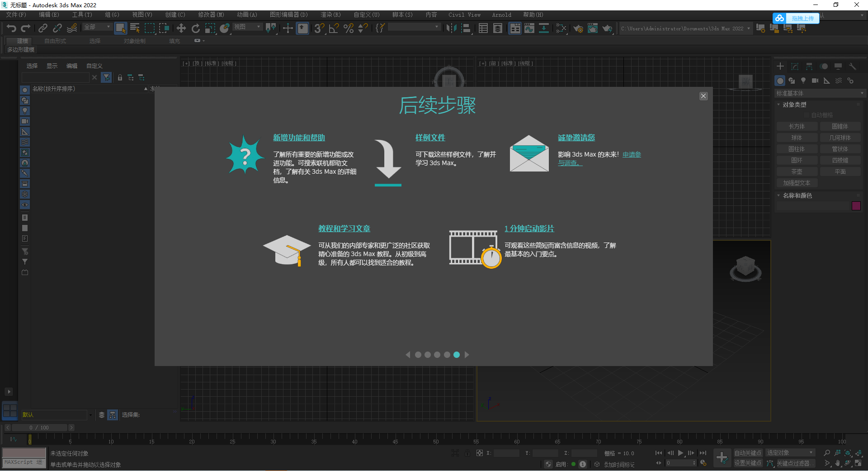Open the Modify panel tab icon
868x471 pixels.
pos(795,66)
